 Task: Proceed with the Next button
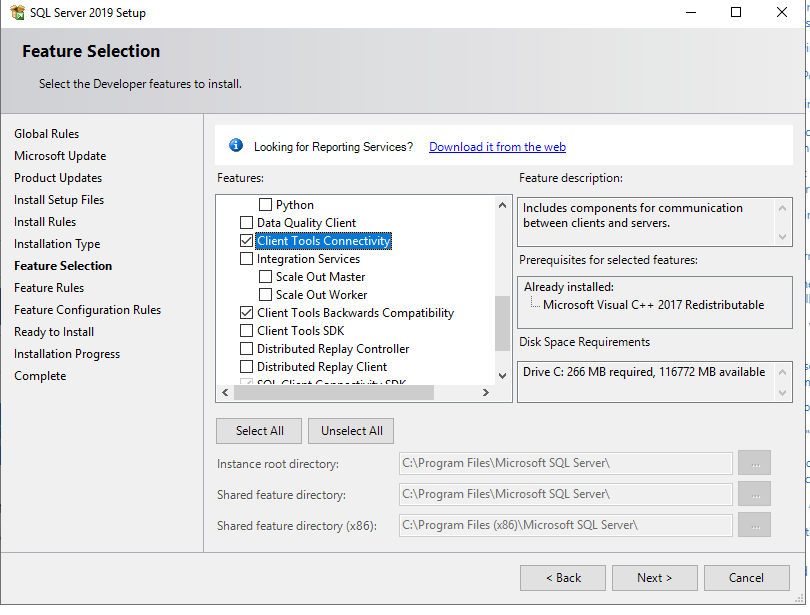(x=655, y=578)
